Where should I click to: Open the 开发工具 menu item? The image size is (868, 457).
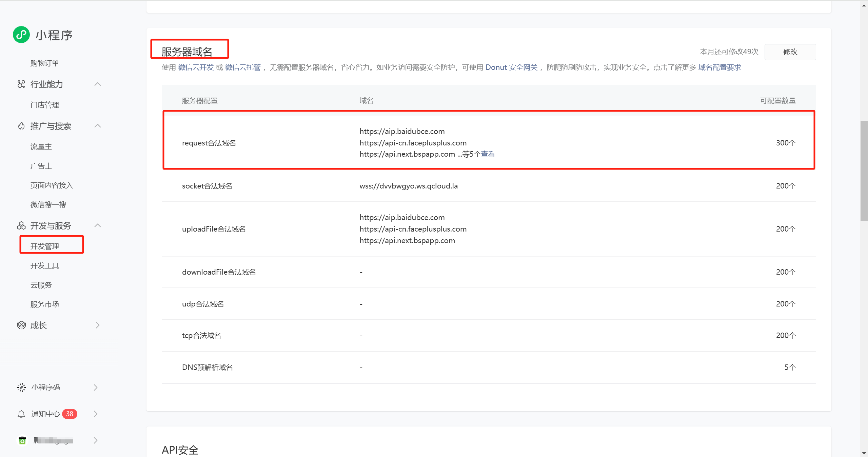(x=45, y=266)
